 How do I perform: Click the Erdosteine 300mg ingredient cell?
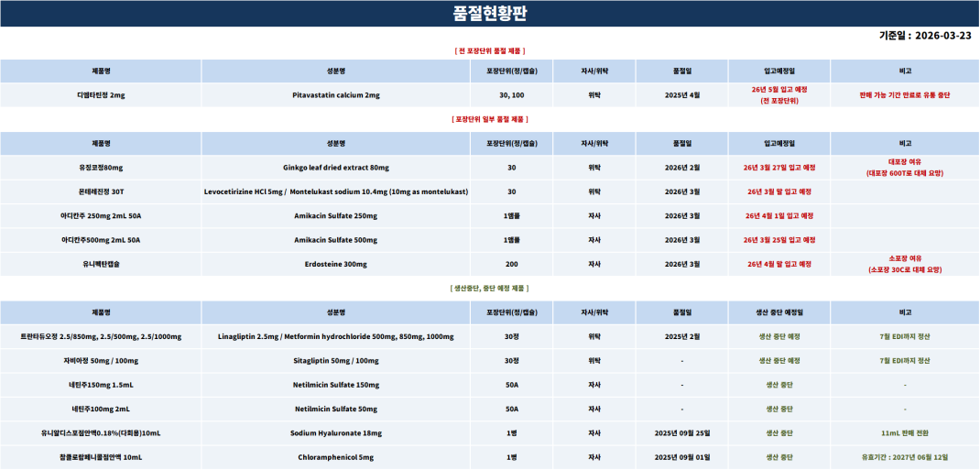(336, 264)
